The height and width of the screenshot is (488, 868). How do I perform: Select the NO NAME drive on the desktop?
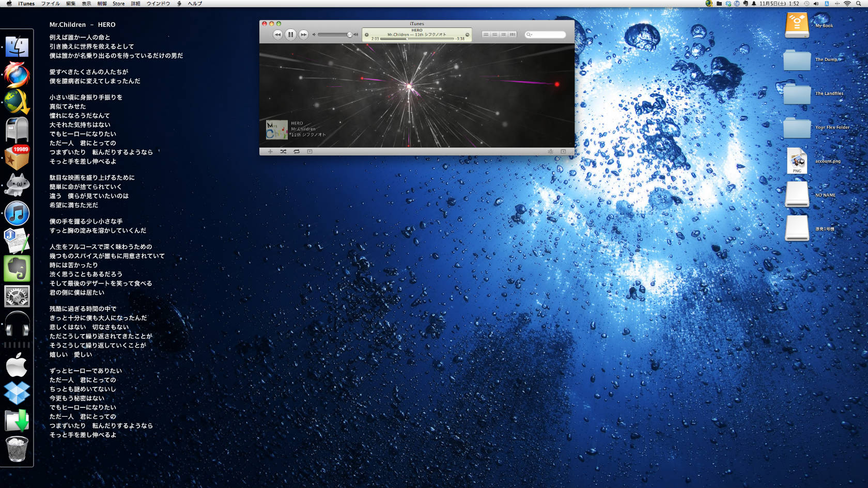[x=797, y=194]
